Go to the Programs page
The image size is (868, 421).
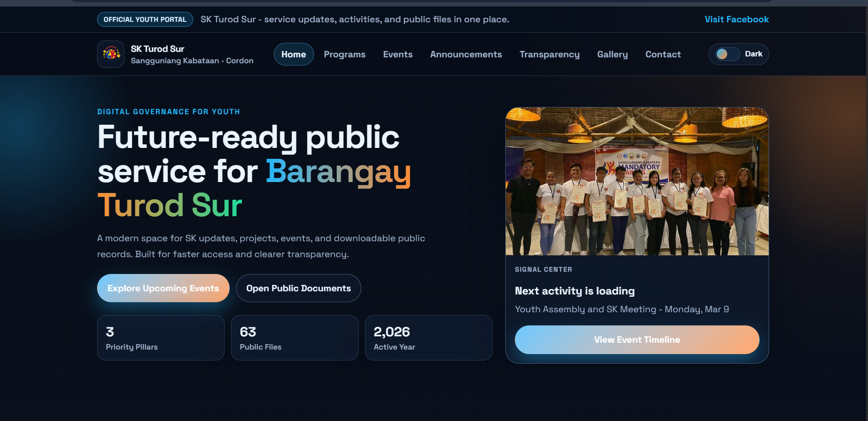pos(344,54)
